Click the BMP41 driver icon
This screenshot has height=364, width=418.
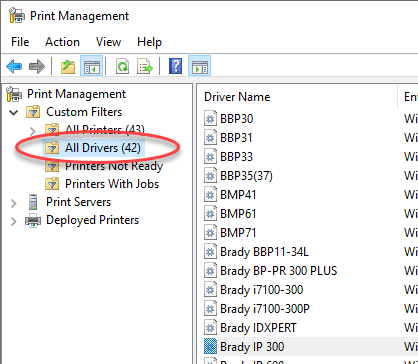(210, 195)
